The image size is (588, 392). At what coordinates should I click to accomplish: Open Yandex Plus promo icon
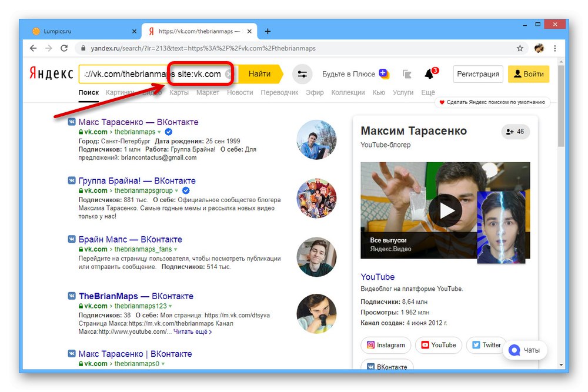(384, 73)
